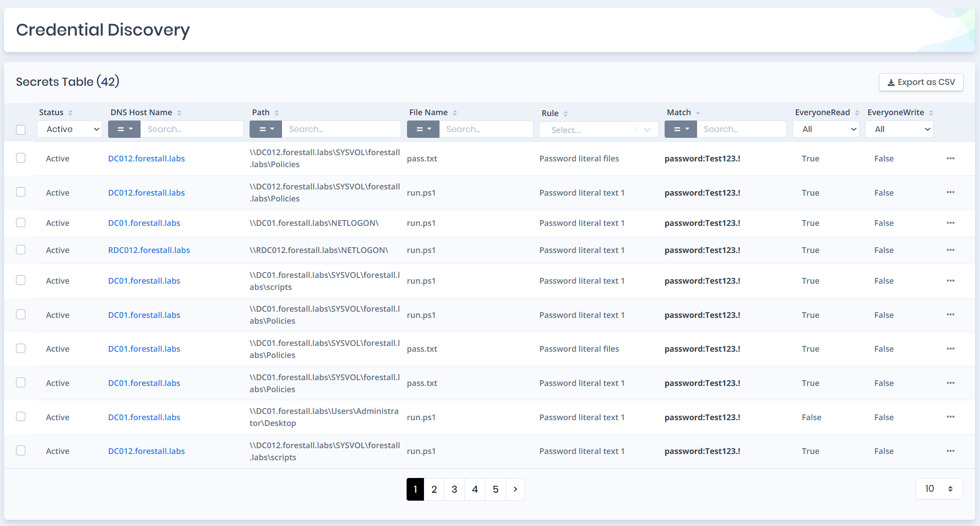Toggle the select-all rows checkbox

21,129
